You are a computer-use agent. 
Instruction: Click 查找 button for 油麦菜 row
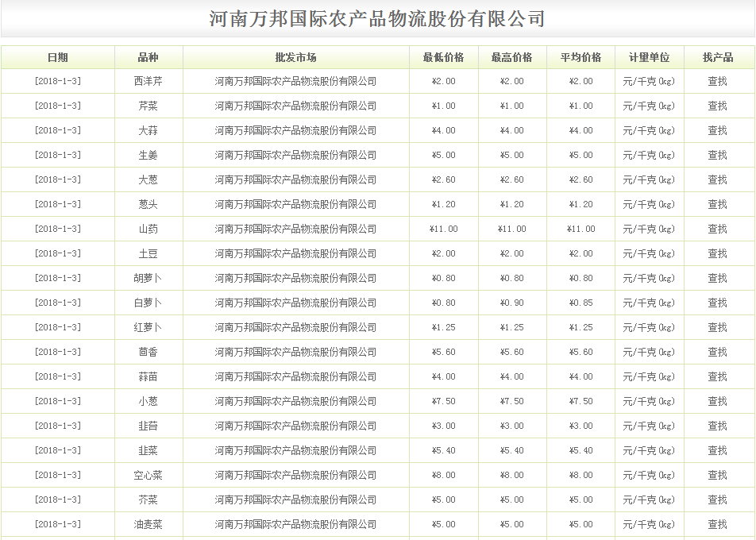coord(717,524)
